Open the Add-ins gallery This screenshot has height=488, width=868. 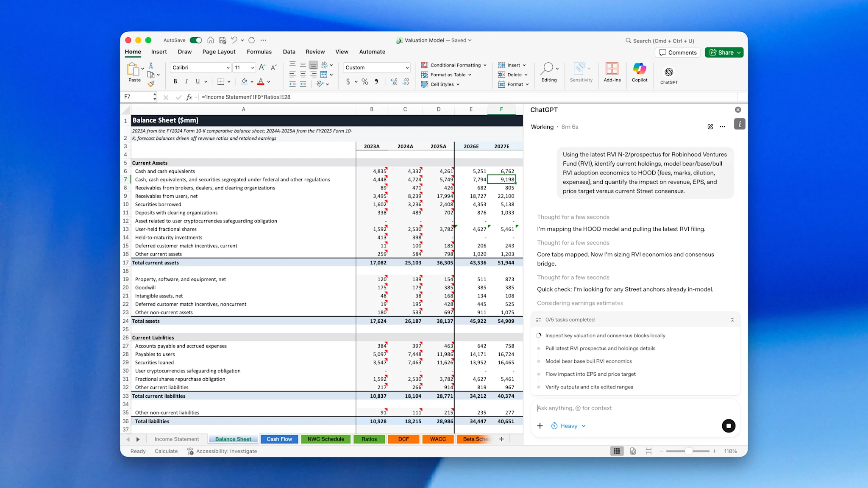click(612, 72)
